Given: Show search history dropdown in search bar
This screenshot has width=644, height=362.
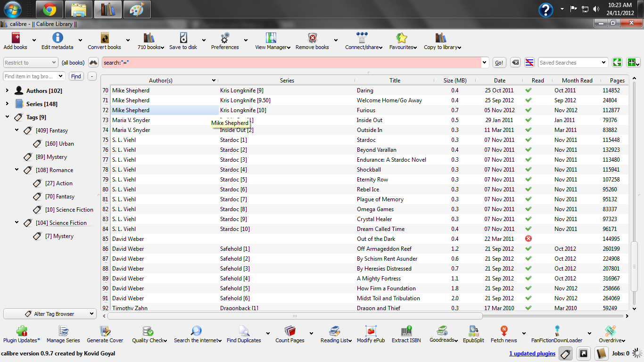Looking at the screenshot, I should coord(485,63).
